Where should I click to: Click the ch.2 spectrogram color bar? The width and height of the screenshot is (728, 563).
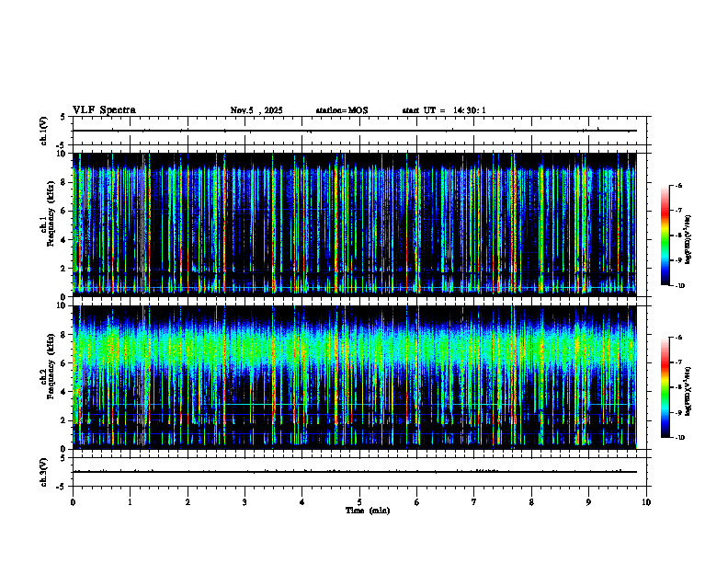(x=665, y=387)
